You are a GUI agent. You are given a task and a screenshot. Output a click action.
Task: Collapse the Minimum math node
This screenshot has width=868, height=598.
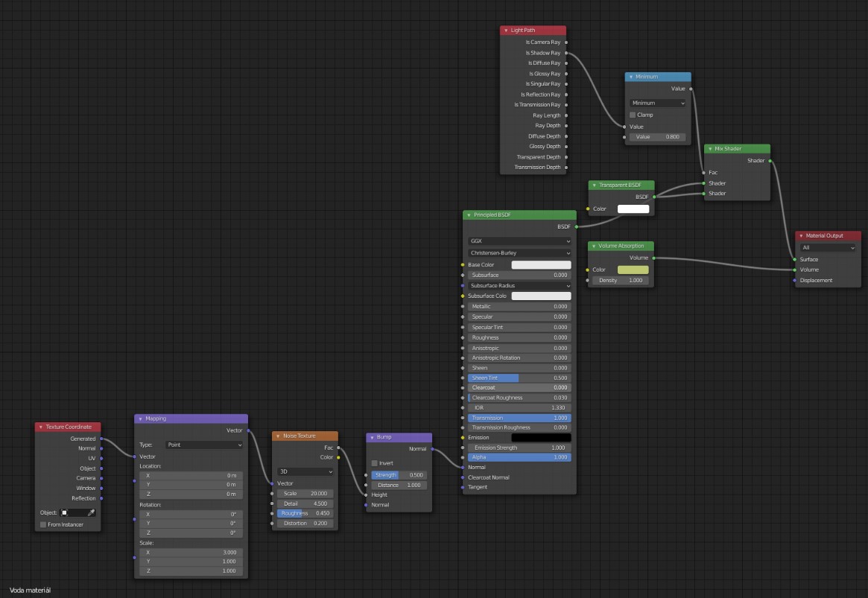631,77
